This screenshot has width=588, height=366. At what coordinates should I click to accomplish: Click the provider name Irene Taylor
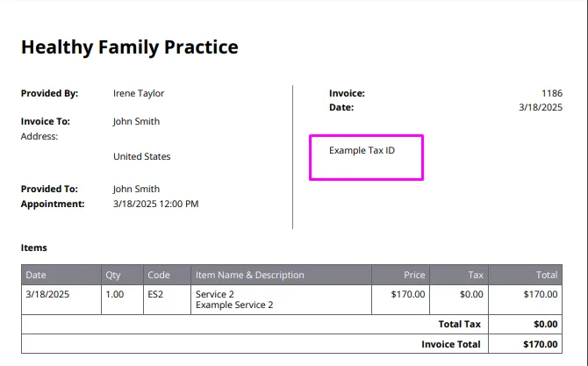[x=139, y=93]
